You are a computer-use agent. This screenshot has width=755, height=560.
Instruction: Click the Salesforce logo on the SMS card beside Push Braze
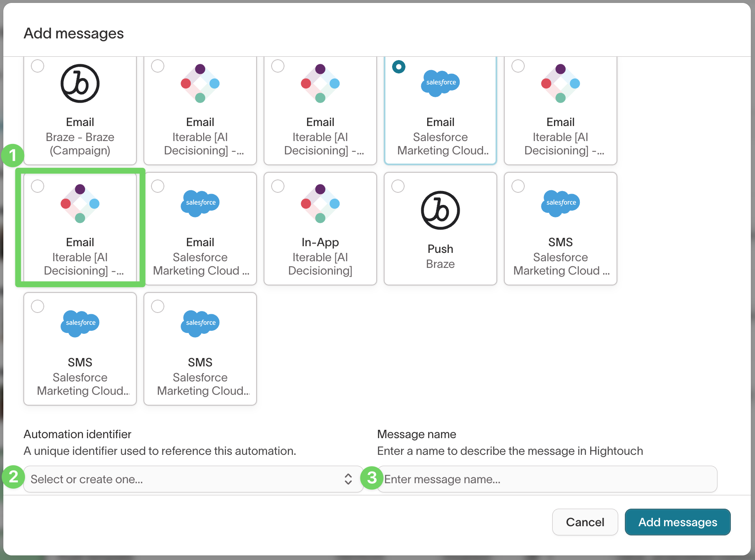click(x=560, y=203)
